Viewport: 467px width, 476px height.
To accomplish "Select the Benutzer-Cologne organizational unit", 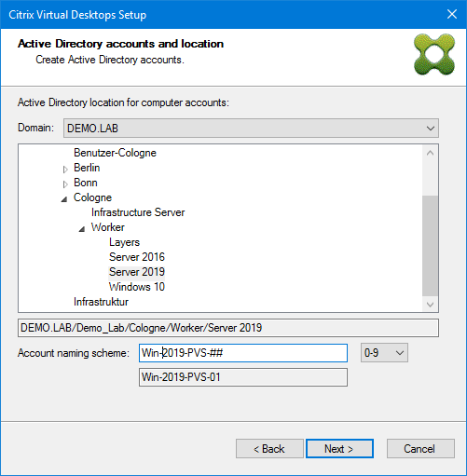I will [115, 153].
